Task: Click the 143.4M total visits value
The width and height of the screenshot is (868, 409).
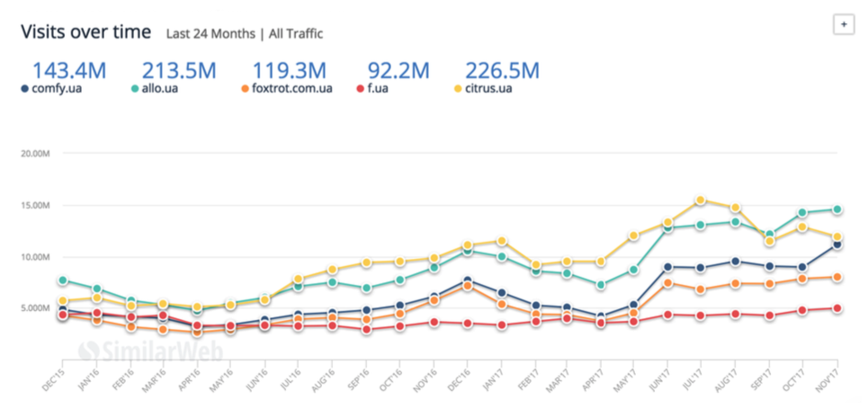Action: pyautogui.click(x=69, y=70)
